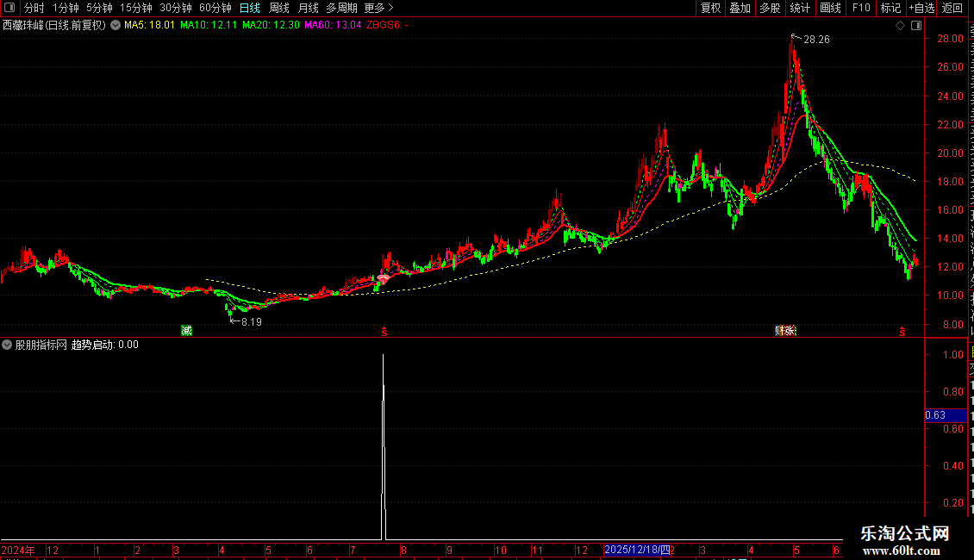Viewport: 974px width, 560px height.
Task: Click the 涨 marker icon
Action: (790, 330)
